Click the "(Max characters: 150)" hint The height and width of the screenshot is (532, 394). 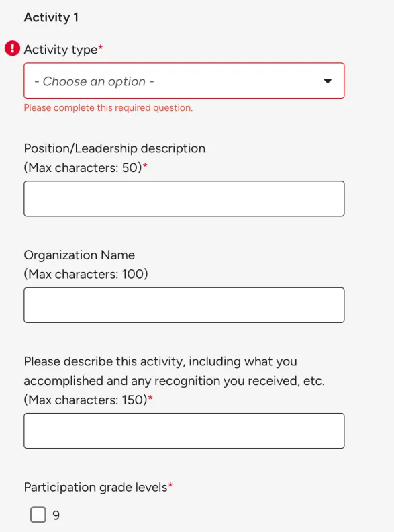[x=85, y=400]
